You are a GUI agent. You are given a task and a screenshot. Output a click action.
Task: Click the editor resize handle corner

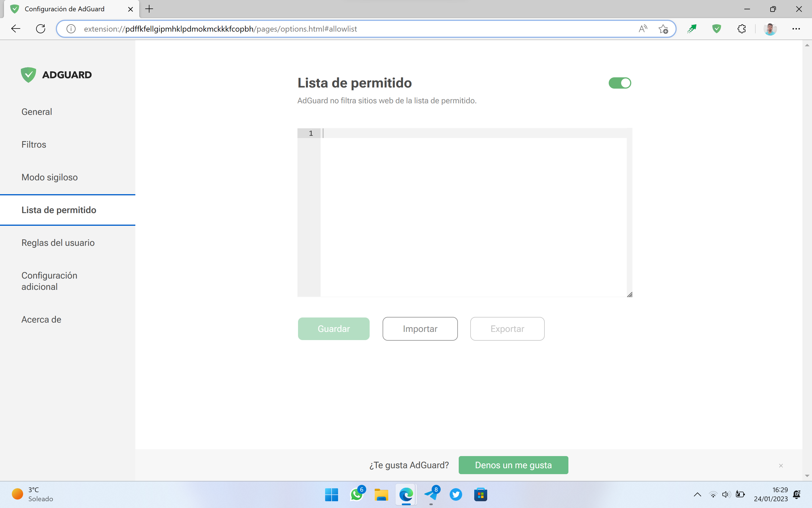coord(630,295)
